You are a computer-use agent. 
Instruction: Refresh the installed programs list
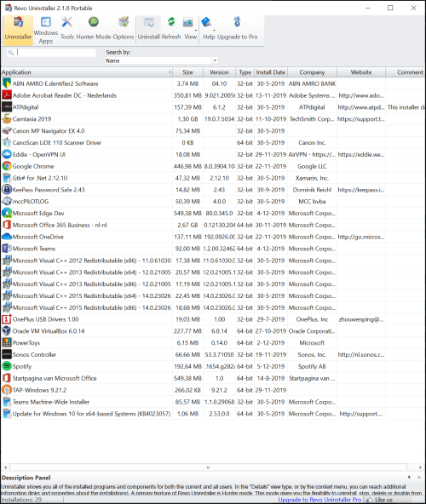click(171, 29)
